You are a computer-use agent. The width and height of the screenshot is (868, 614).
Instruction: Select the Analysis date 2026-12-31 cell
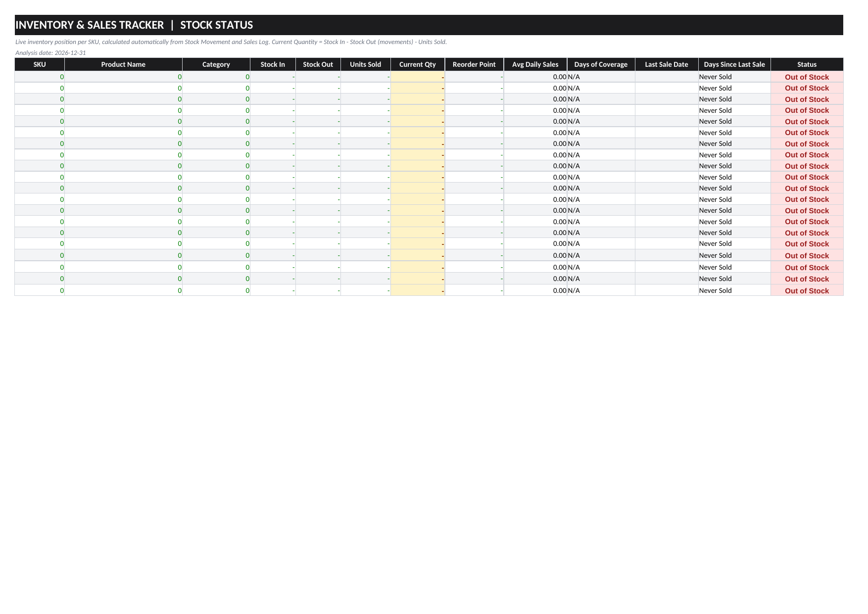[50, 53]
